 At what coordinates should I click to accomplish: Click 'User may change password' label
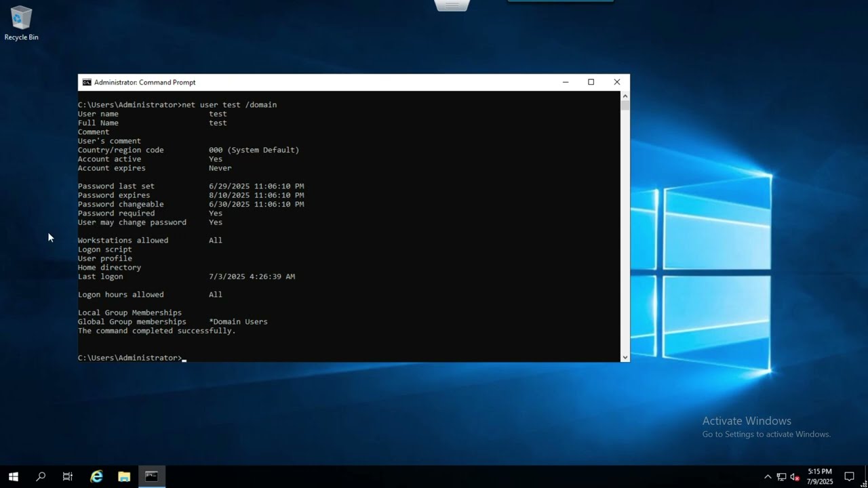[x=132, y=222]
